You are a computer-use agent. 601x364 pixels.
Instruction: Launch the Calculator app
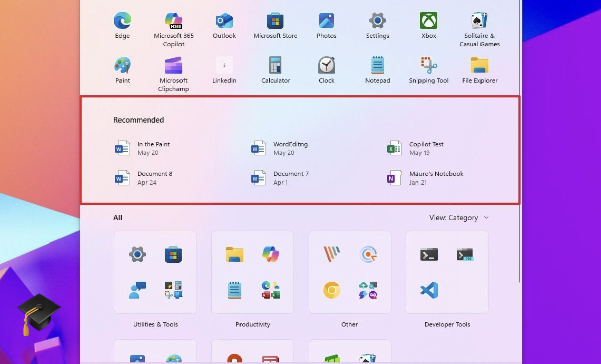tap(275, 70)
